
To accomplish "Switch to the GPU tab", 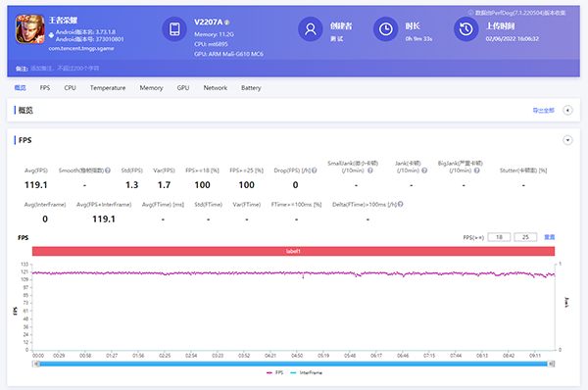I will [x=183, y=88].
